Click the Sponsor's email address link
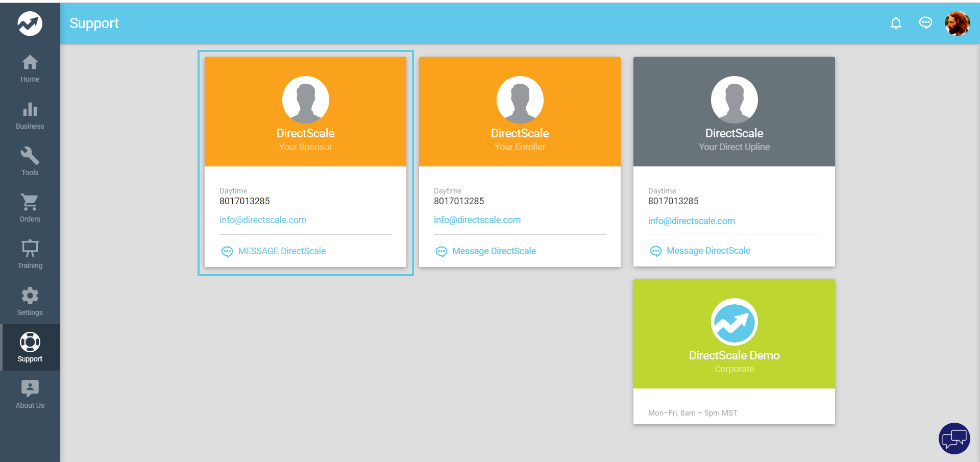The image size is (980, 462). pyautogui.click(x=263, y=220)
